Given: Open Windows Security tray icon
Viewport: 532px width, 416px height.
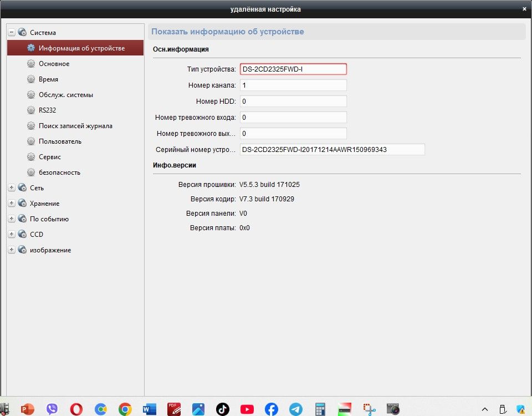Looking at the screenshot, I should [520, 409].
